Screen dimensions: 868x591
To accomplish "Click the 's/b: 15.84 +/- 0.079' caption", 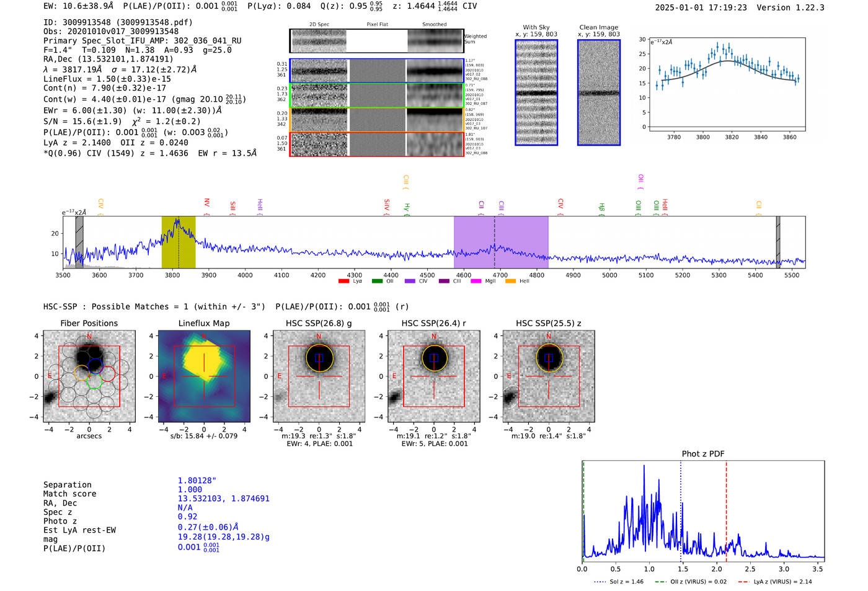I will (x=204, y=436).
